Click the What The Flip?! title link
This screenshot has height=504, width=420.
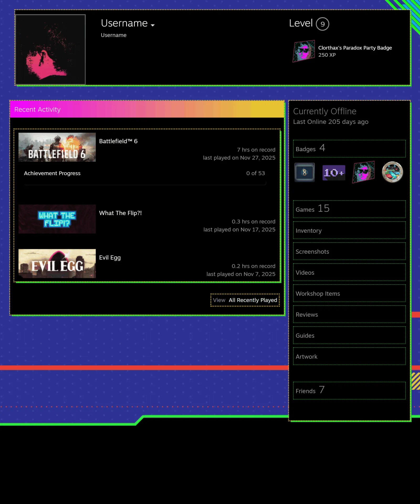(x=120, y=213)
